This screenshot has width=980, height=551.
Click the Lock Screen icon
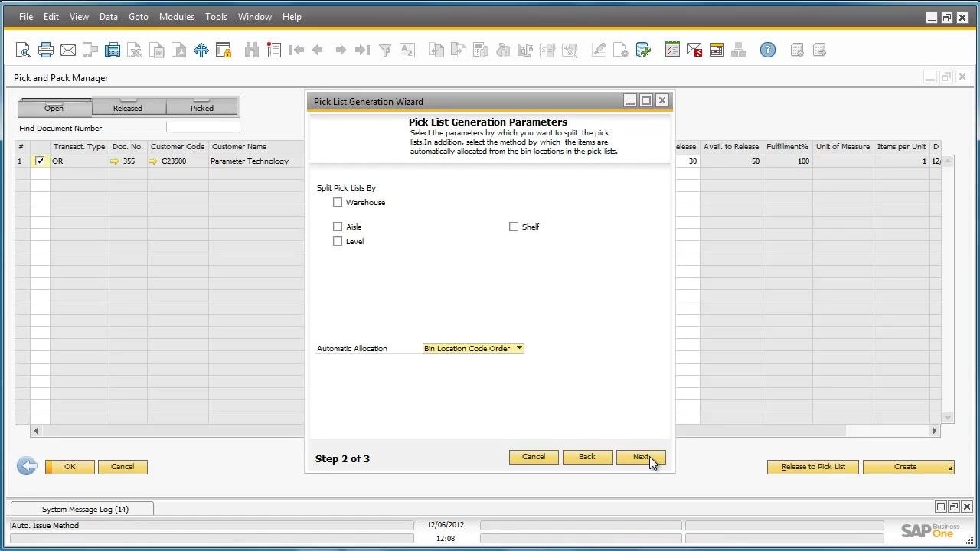pos(224,51)
